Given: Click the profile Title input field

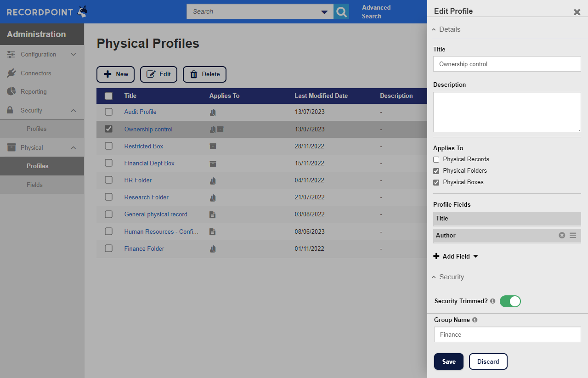Looking at the screenshot, I should (x=507, y=64).
